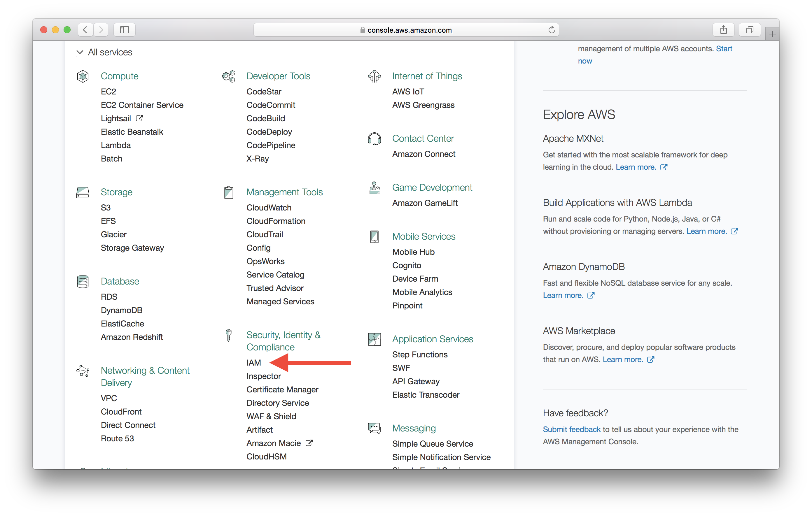The image size is (812, 516).
Task: Click the Security key icon
Action: [x=229, y=335]
